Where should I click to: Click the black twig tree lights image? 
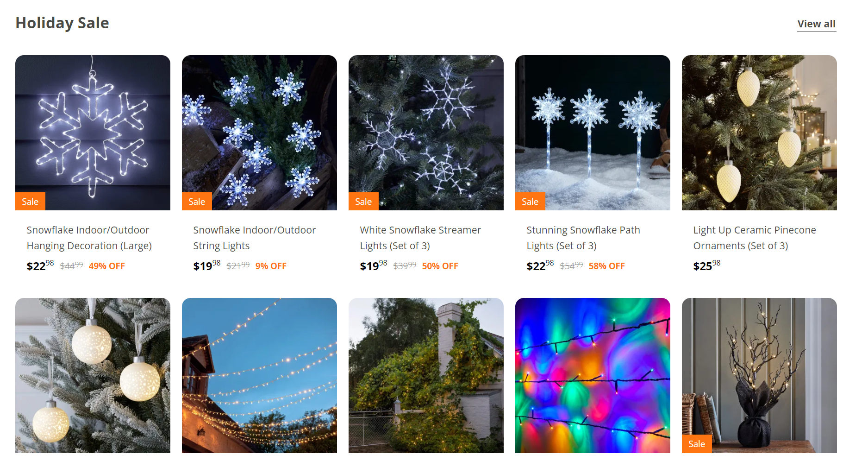pos(759,375)
